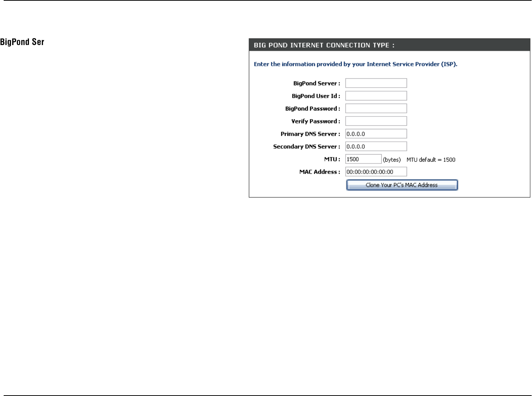Click the 'BigPond Ser' heading on the page
This screenshot has height=396, width=532.
point(22,42)
